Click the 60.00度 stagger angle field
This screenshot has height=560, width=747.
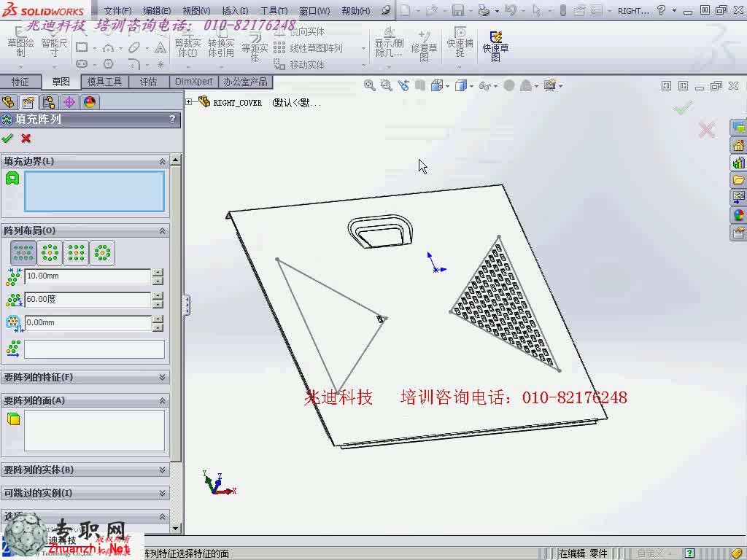click(x=88, y=300)
